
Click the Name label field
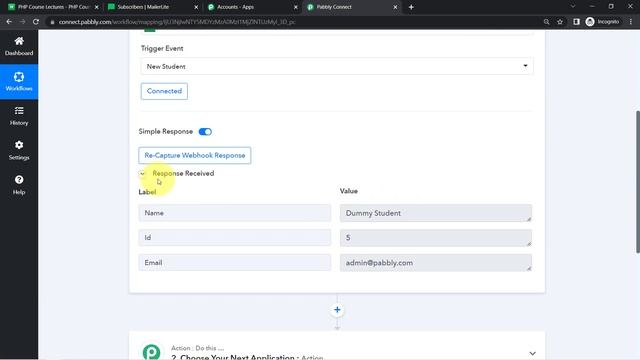234,213
